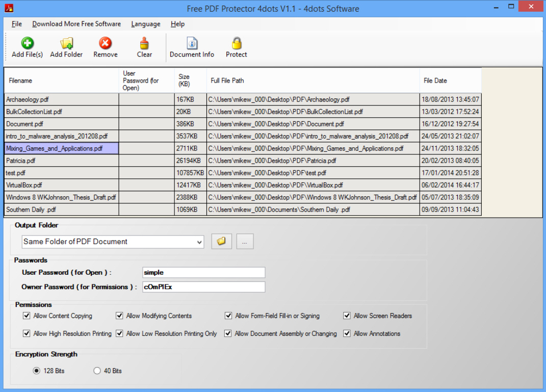
Task: Open the Help menu
Action: pyautogui.click(x=177, y=24)
